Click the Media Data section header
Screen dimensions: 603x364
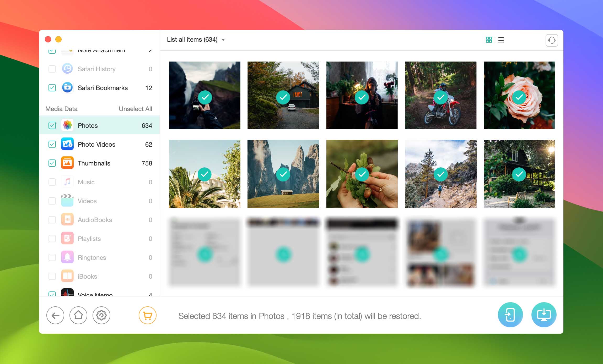coord(61,109)
